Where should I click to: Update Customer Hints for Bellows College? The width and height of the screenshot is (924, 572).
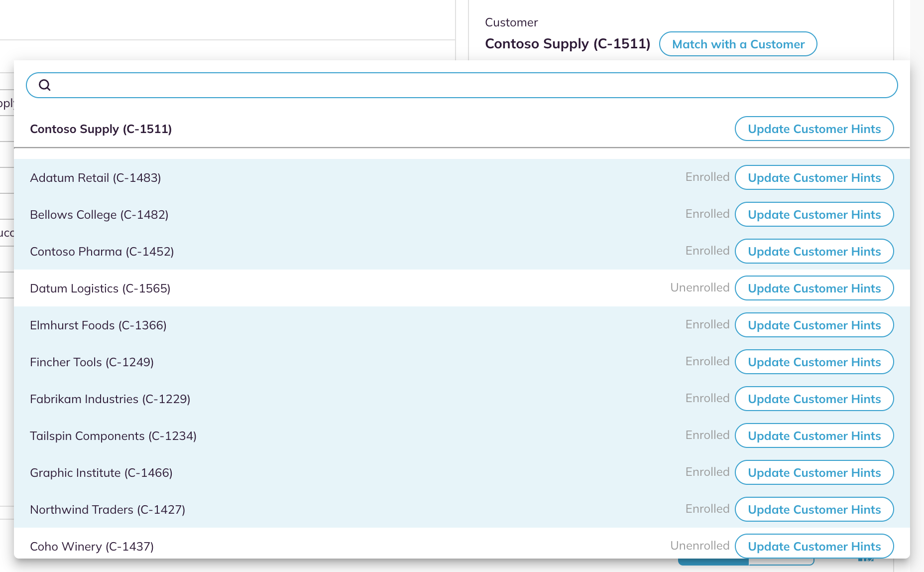(814, 214)
